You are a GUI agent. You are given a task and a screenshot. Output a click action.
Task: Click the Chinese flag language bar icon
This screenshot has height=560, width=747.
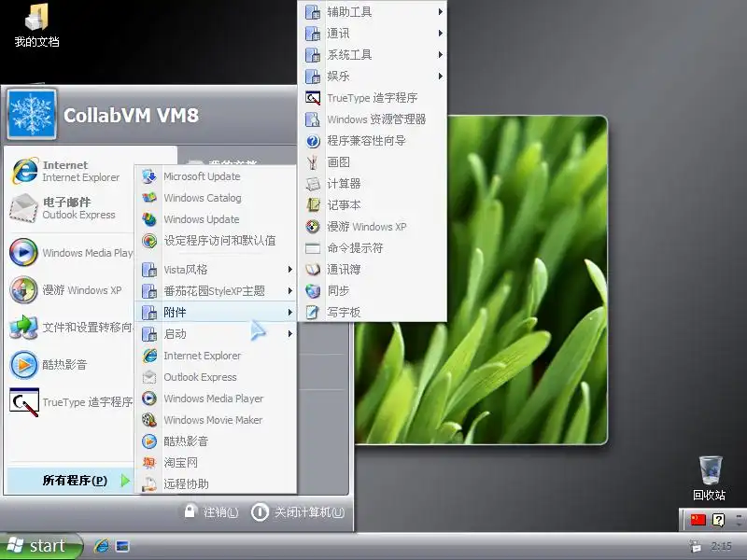pyautogui.click(x=698, y=520)
